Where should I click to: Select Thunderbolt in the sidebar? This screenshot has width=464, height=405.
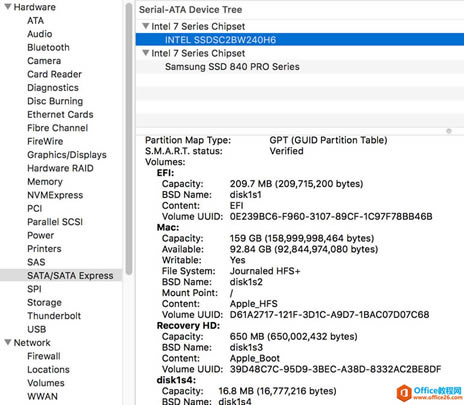54,316
